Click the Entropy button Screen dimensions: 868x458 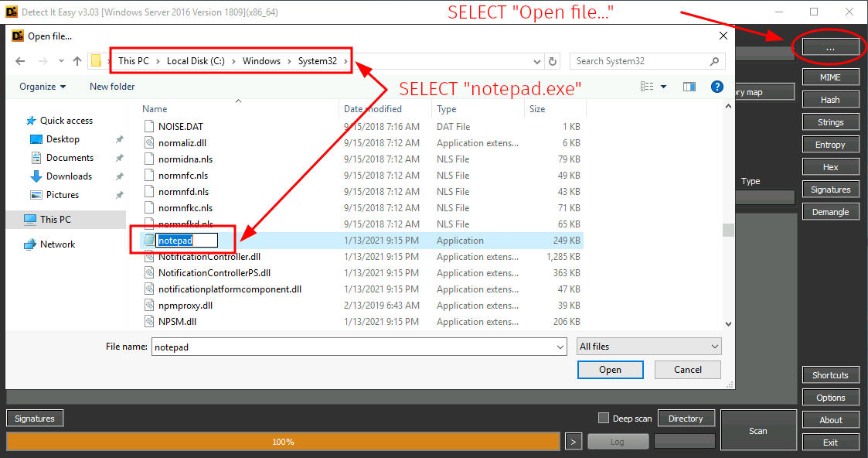click(830, 145)
